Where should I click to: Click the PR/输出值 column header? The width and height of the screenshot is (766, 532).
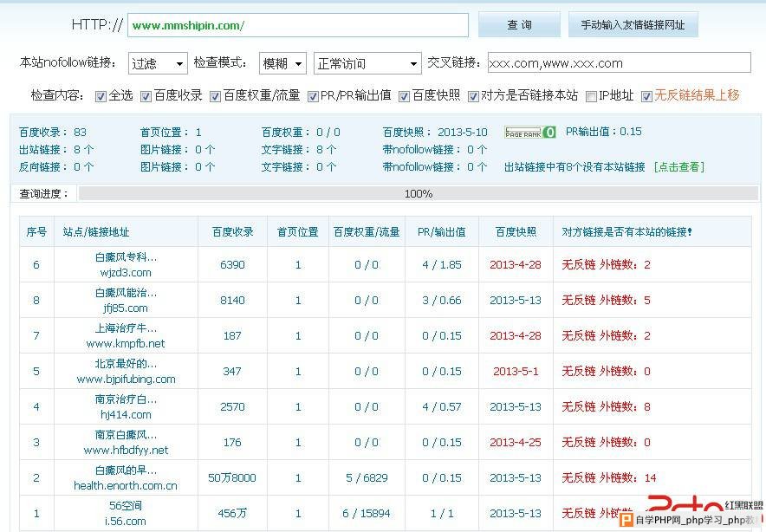[x=442, y=232]
